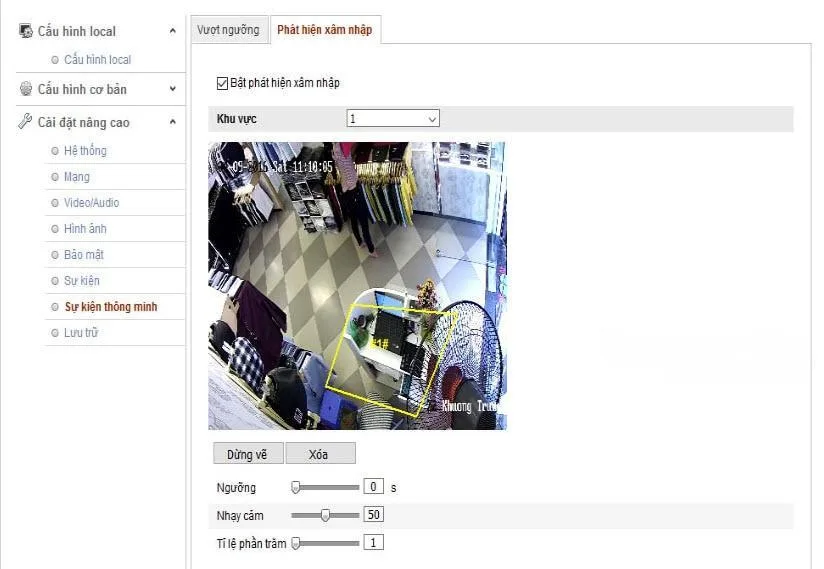Screen dimensions: 824x569
Task: Collapse the Cấu hình local section
Action: [x=173, y=32]
